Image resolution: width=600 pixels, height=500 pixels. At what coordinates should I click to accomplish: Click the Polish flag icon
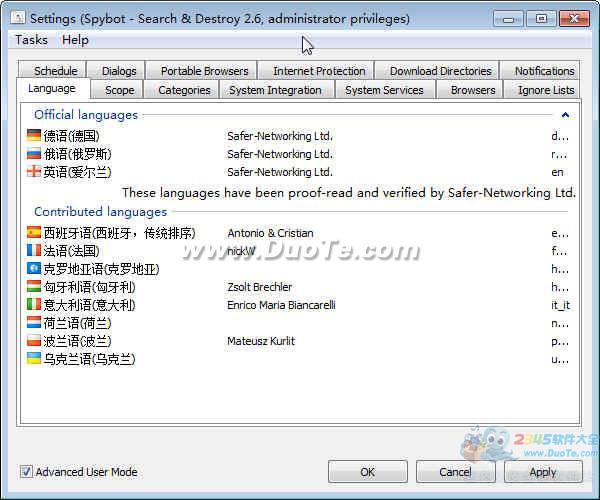34,340
